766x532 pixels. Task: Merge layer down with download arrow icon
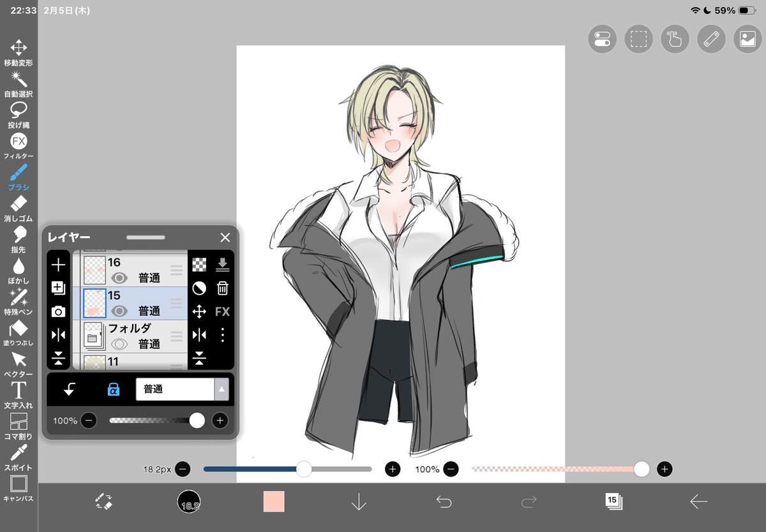(x=222, y=265)
